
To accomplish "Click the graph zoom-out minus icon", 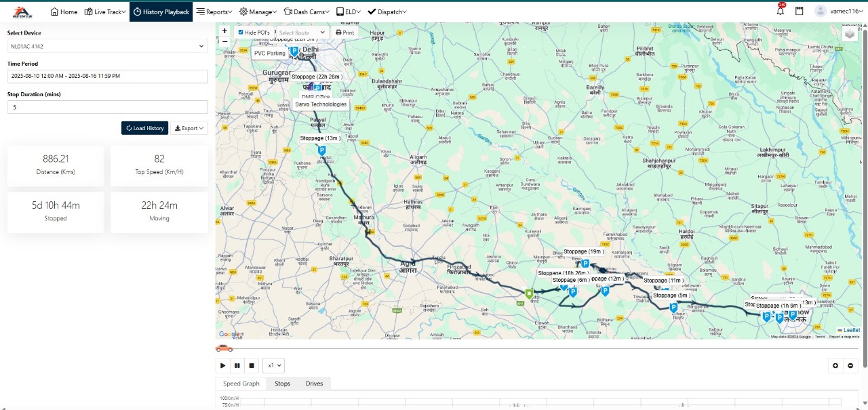I will click(x=850, y=365).
